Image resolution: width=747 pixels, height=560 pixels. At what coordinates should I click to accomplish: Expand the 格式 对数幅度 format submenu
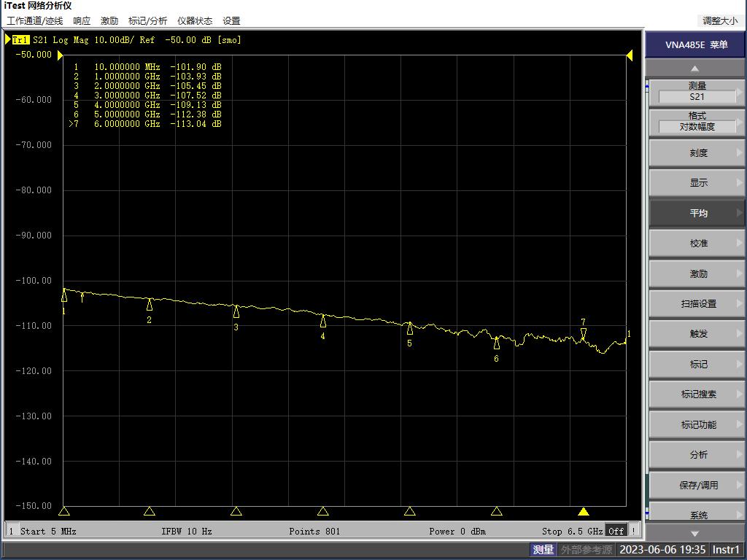coord(697,122)
